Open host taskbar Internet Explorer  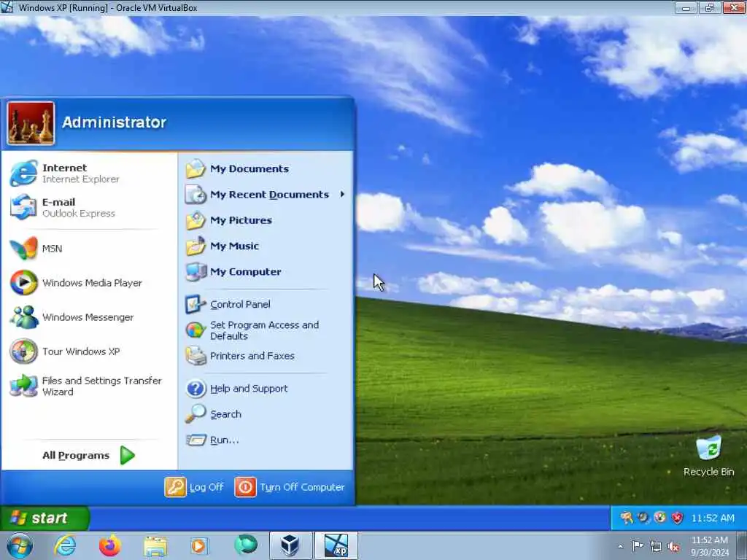click(x=65, y=545)
